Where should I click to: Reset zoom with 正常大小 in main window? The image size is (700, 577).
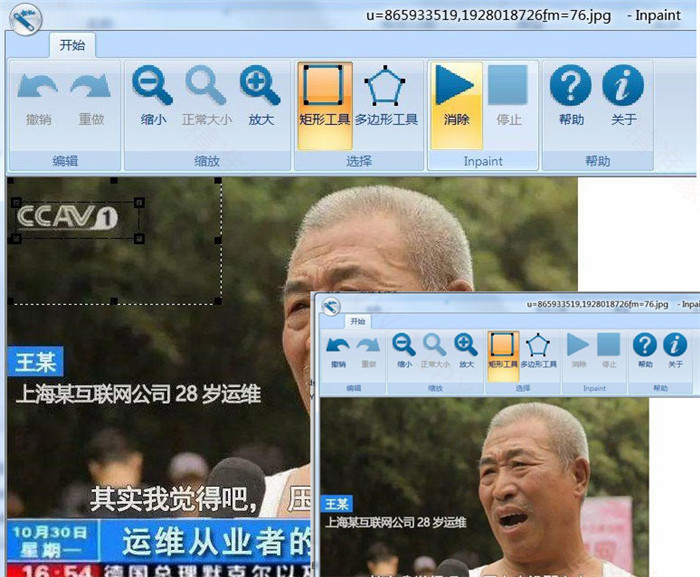207,96
